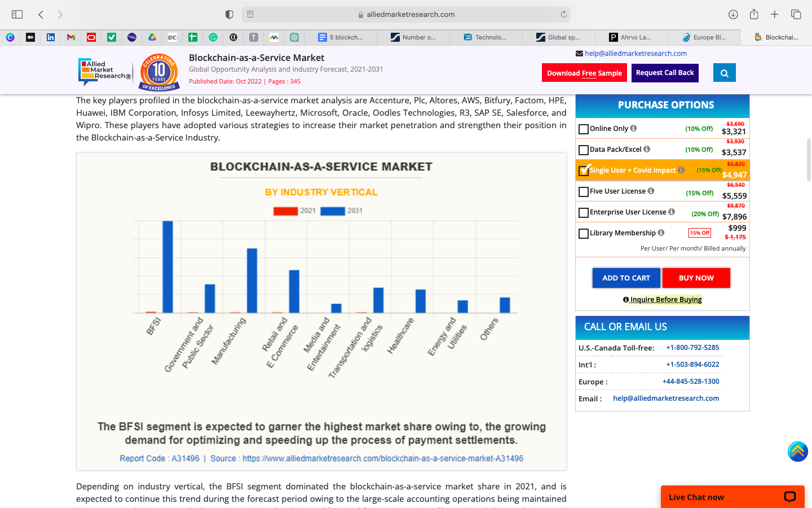Open the green checkmark pinned tab

click(112, 37)
